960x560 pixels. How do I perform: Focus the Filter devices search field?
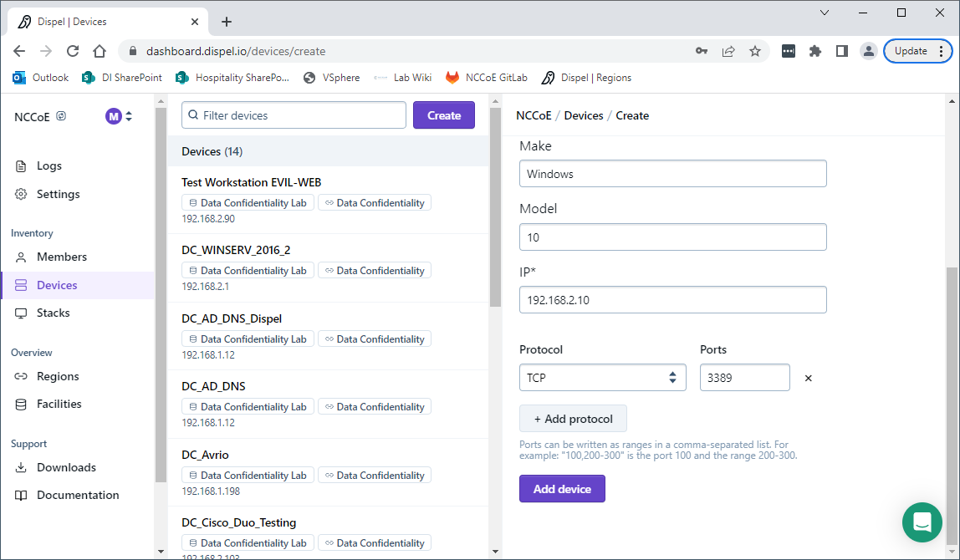coord(294,115)
